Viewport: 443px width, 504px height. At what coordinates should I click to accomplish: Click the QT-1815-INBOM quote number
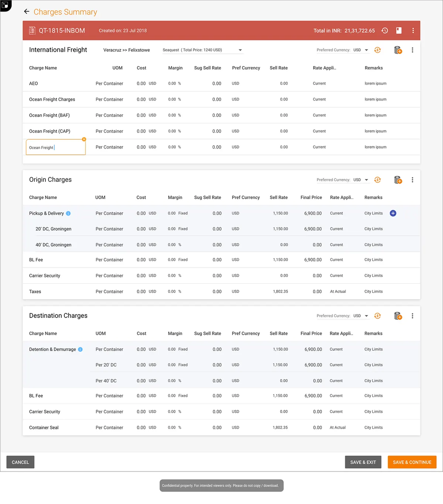point(62,31)
